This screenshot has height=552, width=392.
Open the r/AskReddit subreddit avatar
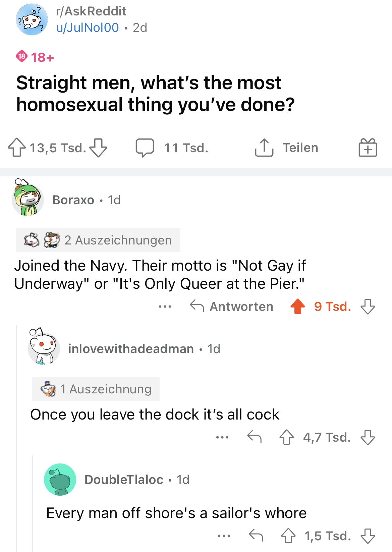(x=32, y=19)
